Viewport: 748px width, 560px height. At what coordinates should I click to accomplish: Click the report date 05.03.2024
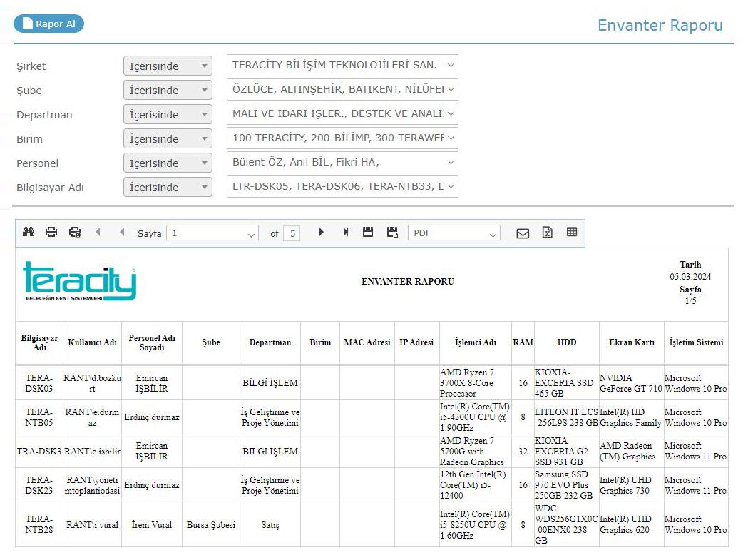tap(690, 276)
